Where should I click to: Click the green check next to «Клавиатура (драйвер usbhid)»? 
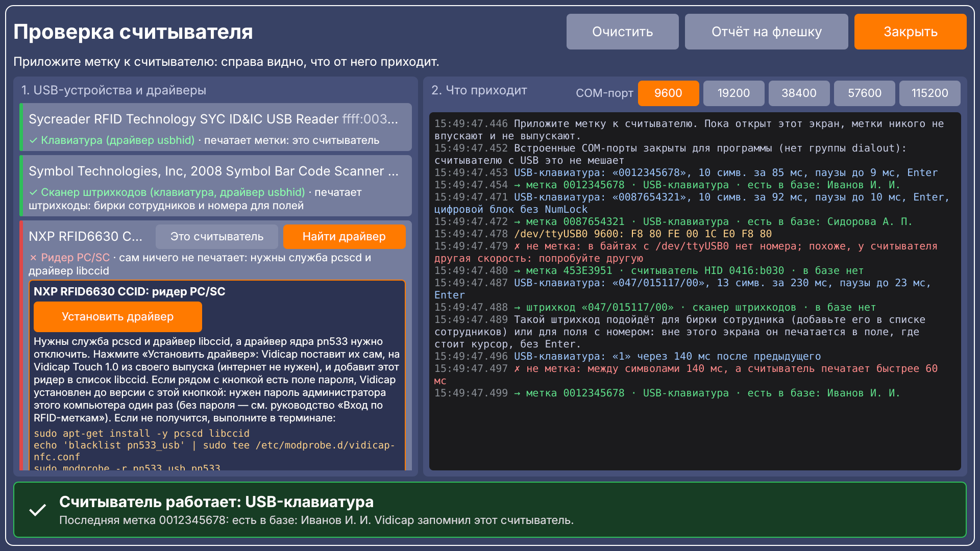(x=33, y=140)
